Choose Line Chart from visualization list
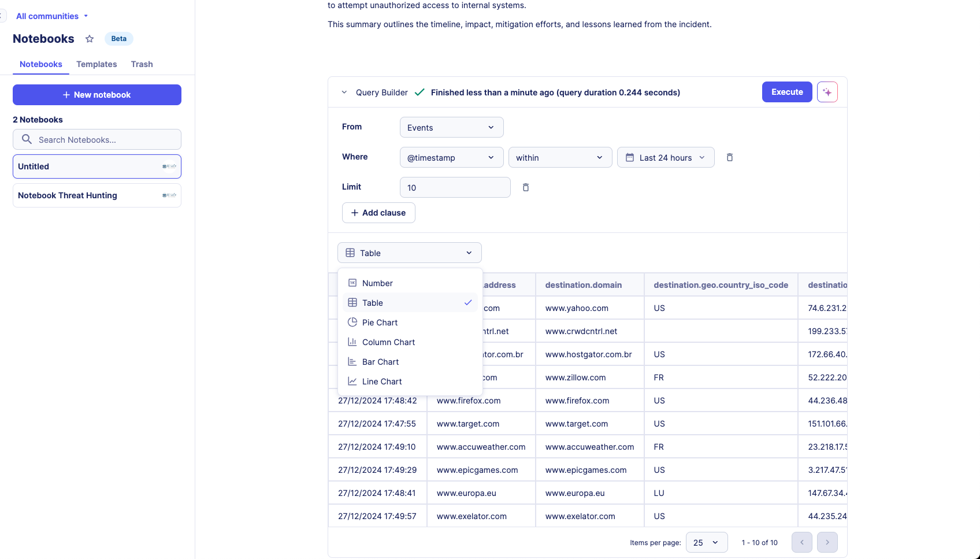Image resolution: width=980 pixels, height=559 pixels. 381,382
